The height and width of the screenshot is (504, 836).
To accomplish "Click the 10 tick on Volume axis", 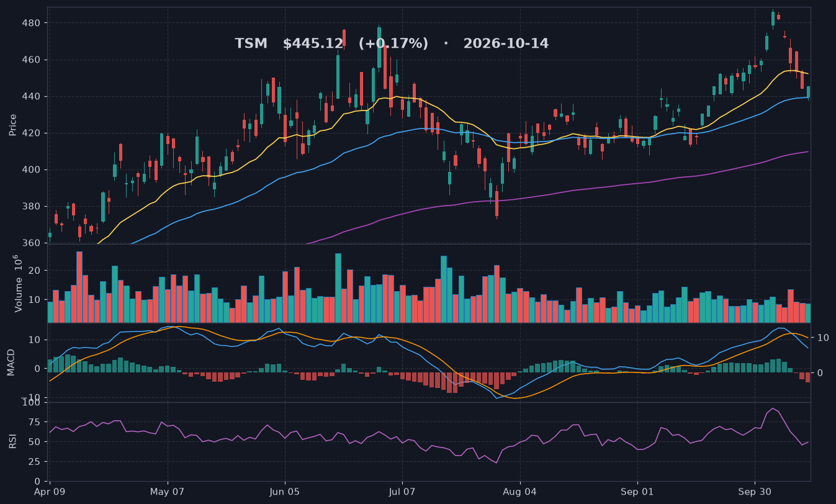I will click(35, 300).
